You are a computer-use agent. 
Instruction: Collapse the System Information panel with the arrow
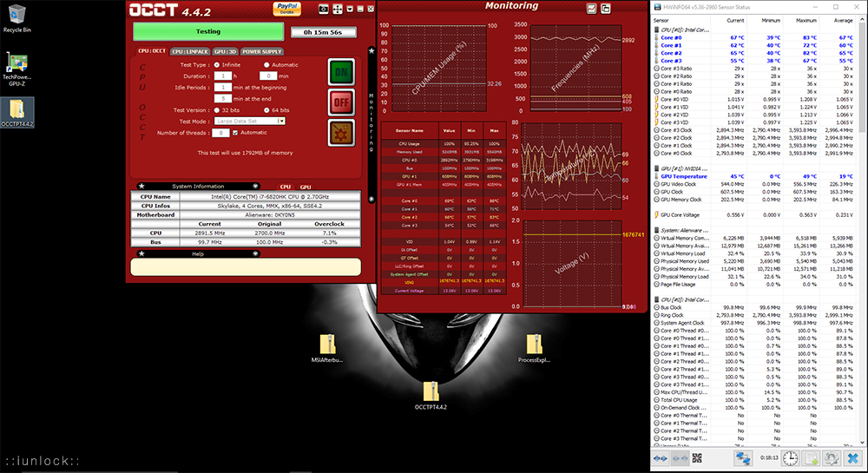(x=255, y=187)
